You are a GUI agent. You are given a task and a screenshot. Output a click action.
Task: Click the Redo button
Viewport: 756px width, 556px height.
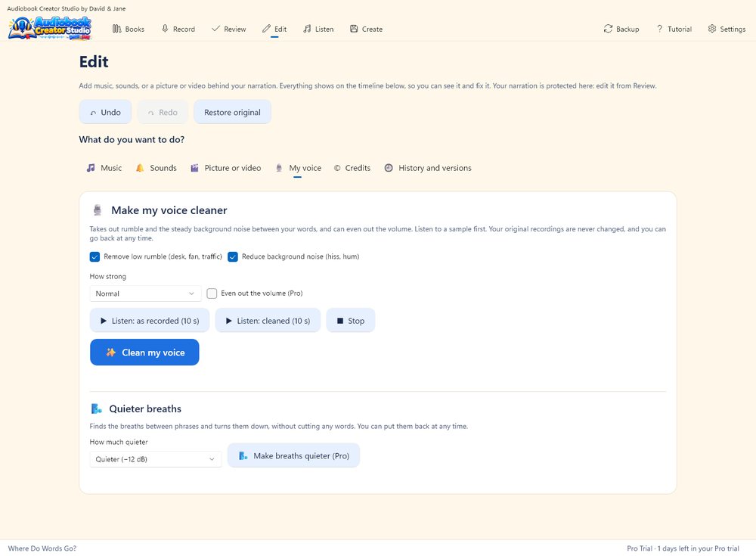click(x=163, y=112)
